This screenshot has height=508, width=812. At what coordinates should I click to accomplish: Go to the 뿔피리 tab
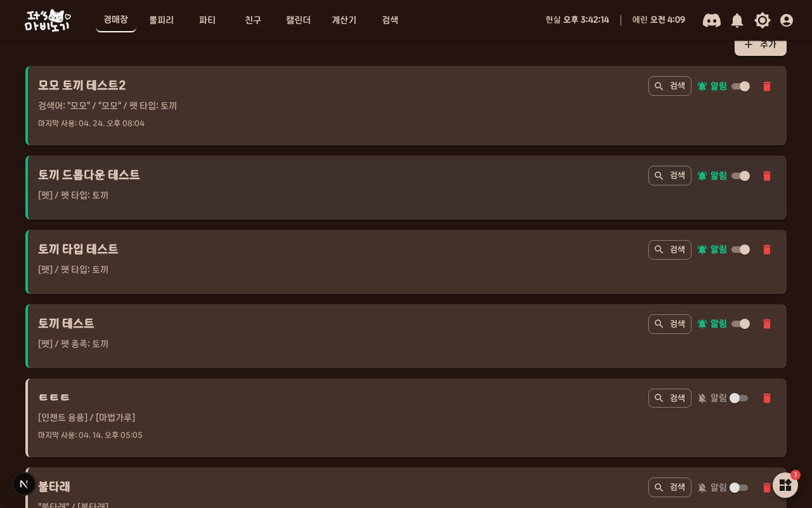[x=162, y=20]
